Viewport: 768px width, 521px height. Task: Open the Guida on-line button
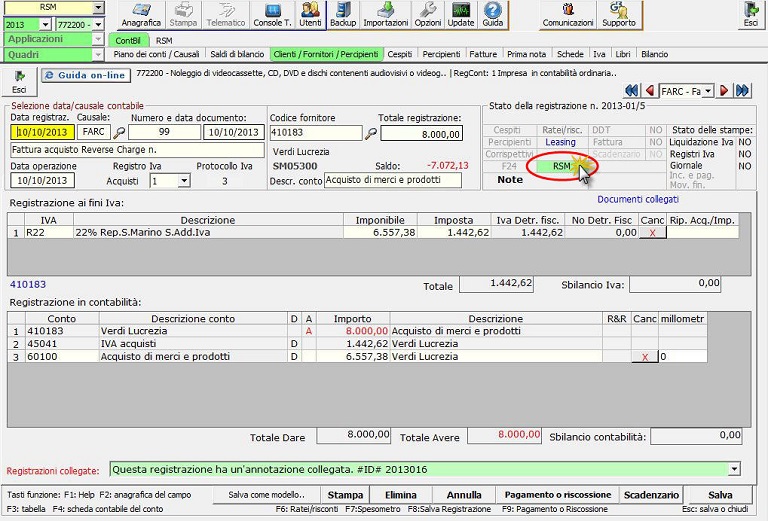tap(86, 75)
